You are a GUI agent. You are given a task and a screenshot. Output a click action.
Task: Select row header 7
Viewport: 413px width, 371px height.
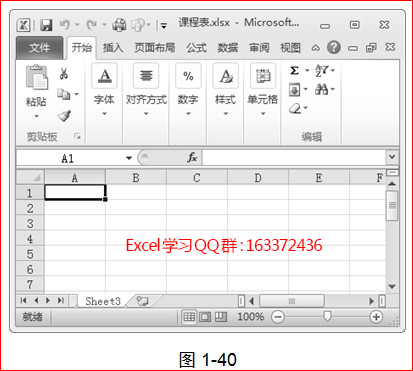coord(30,285)
